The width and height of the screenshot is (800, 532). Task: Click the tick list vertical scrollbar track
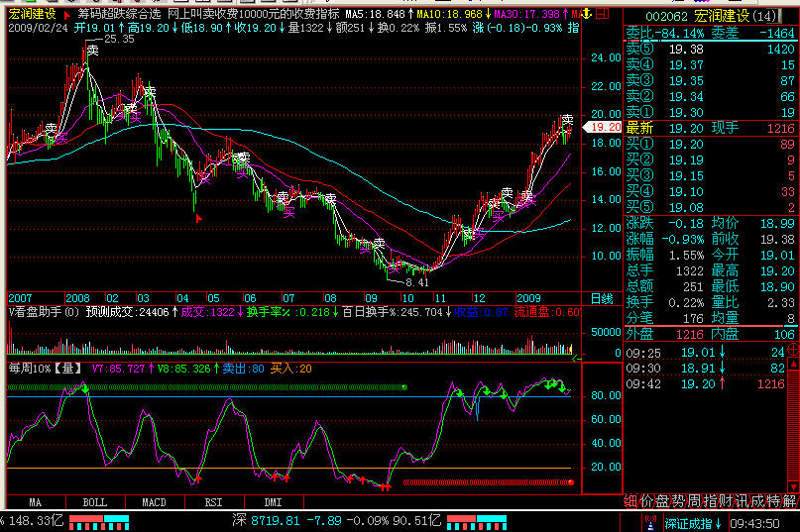pos(793,425)
